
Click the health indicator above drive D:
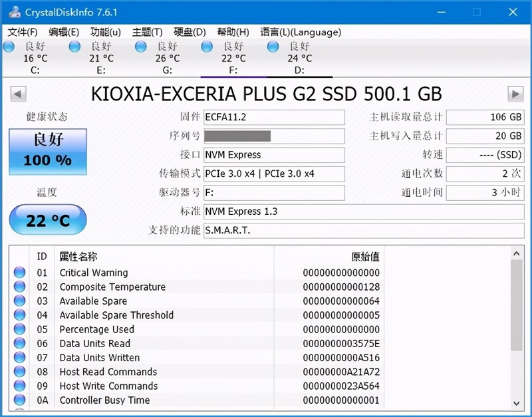click(273, 47)
